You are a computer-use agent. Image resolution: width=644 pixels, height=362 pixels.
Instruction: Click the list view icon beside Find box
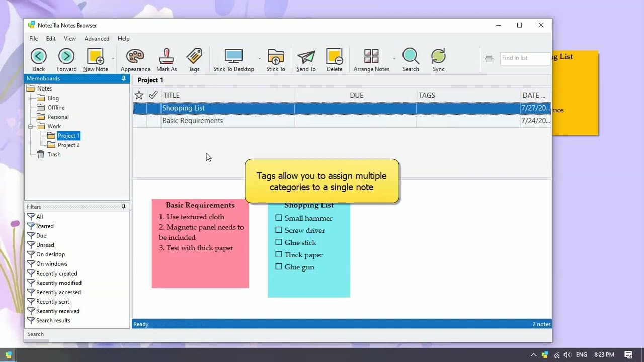(x=489, y=59)
